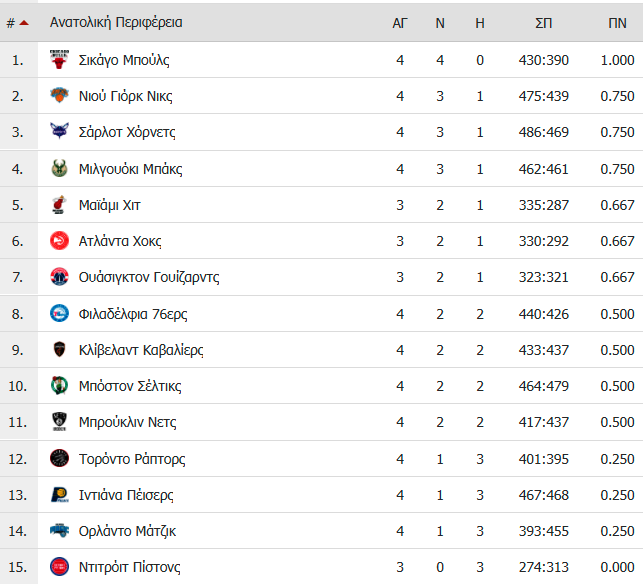Click the ΣΠ column header
643x584 pixels.
(543, 23)
